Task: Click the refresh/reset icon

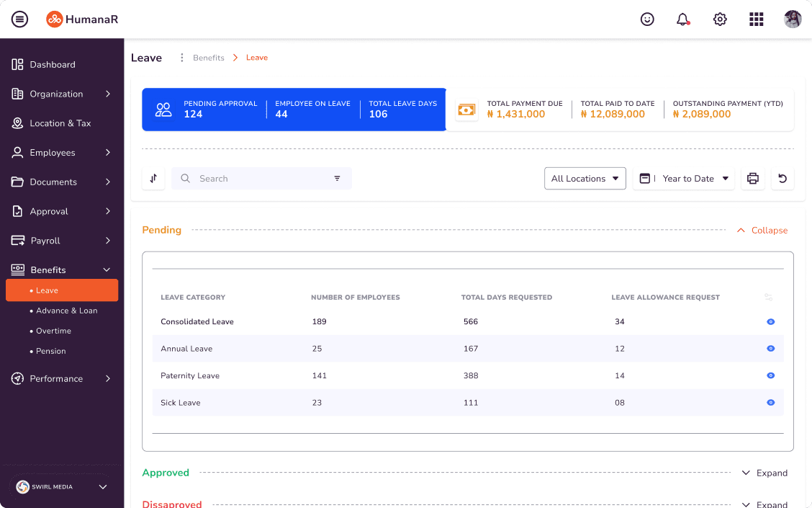Action: point(782,178)
